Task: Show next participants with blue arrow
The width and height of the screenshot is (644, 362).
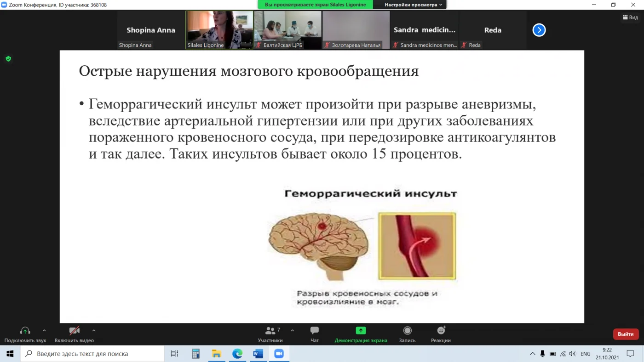Action: (x=539, y=30)
